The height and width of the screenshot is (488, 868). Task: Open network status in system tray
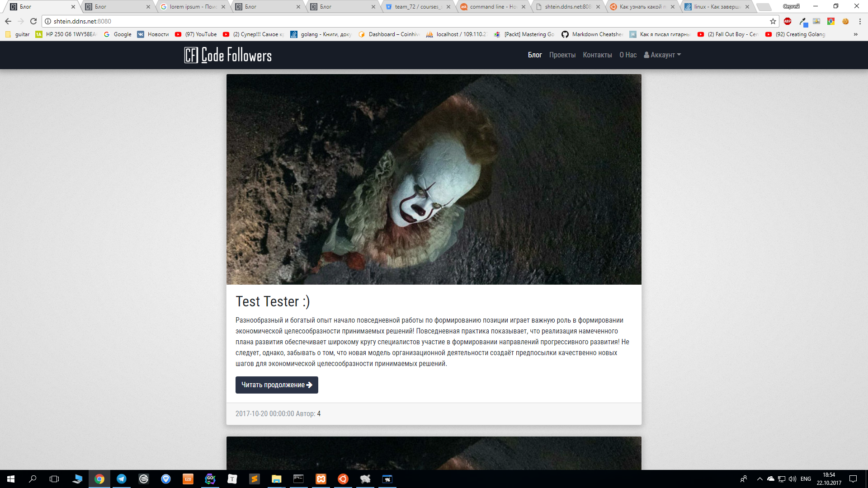[782, 479]
